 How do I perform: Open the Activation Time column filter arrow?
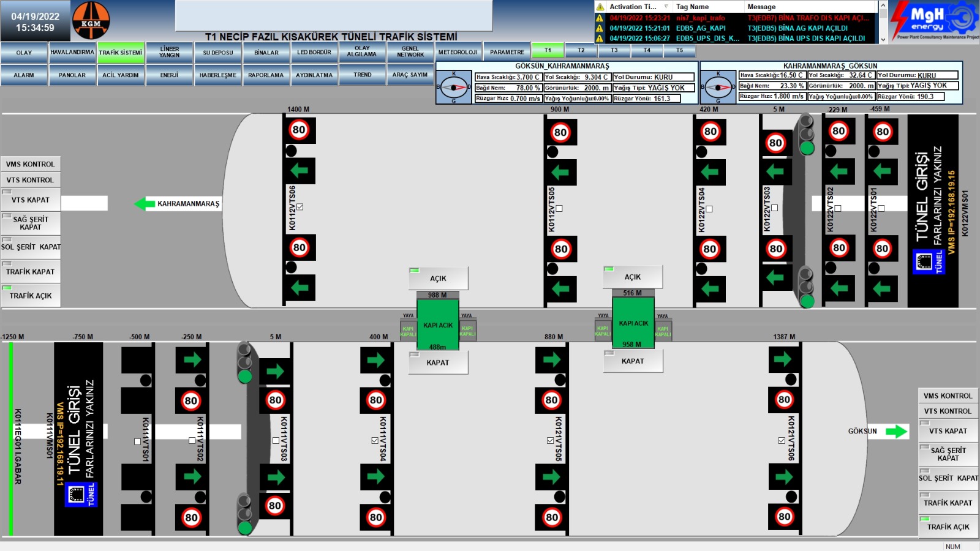click(666, 7)
